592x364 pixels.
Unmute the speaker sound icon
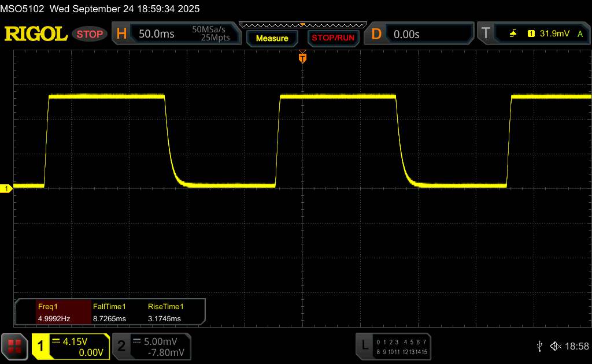tap(555, 346)
